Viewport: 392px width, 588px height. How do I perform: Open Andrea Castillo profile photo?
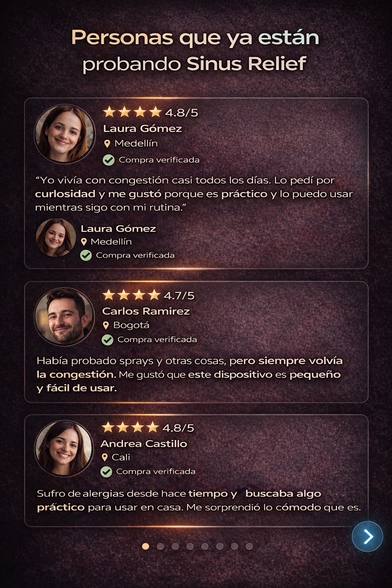tap(64, 449)
